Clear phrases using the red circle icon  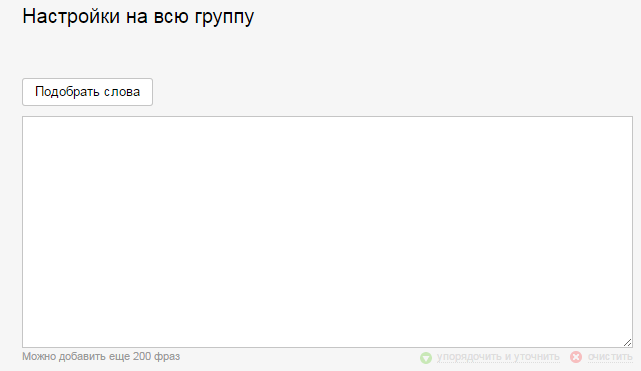[x=576, y=357]
